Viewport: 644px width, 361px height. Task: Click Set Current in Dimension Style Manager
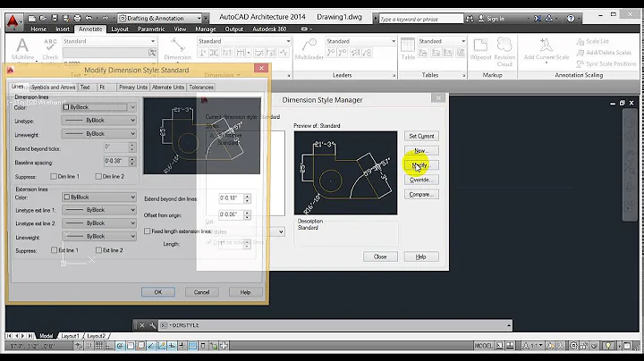[x=421, y=136]
